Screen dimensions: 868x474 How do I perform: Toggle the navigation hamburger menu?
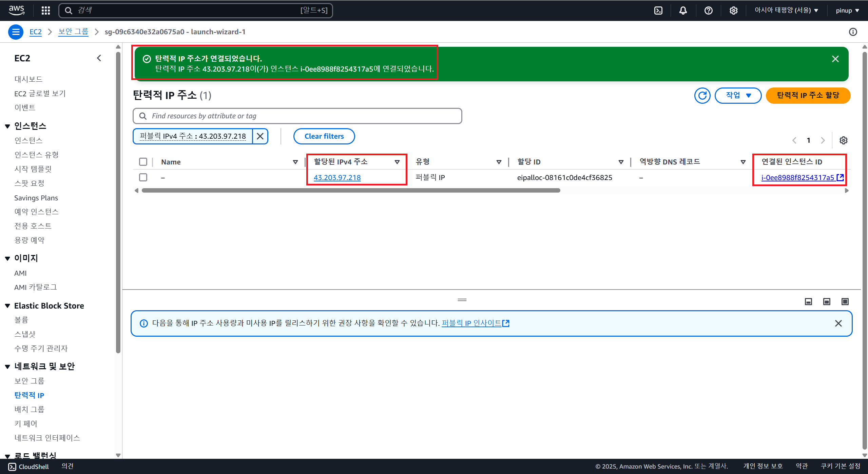16,32
